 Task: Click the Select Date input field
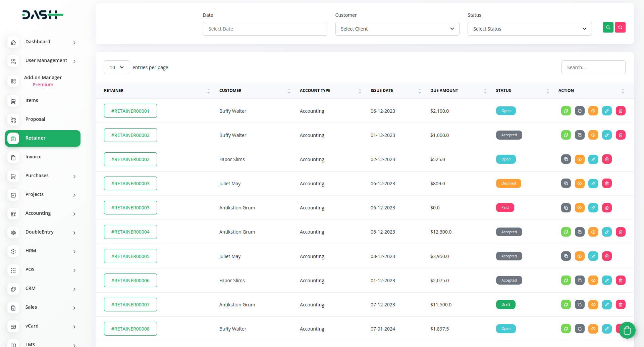265,29
